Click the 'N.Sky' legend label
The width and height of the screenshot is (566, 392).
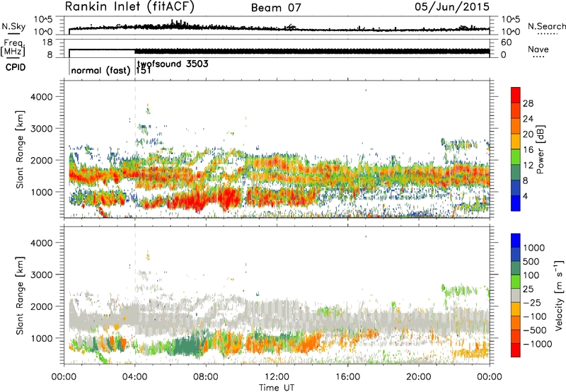[13, 26]
